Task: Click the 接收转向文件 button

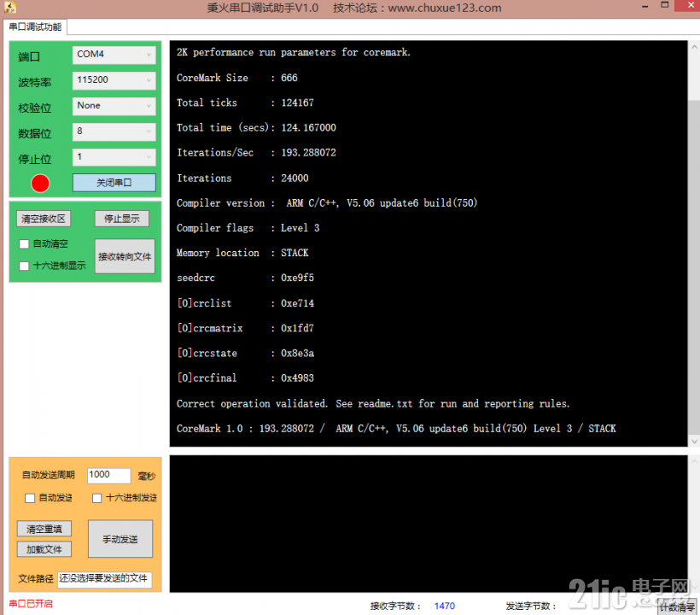Action: [x=125, y=256]
